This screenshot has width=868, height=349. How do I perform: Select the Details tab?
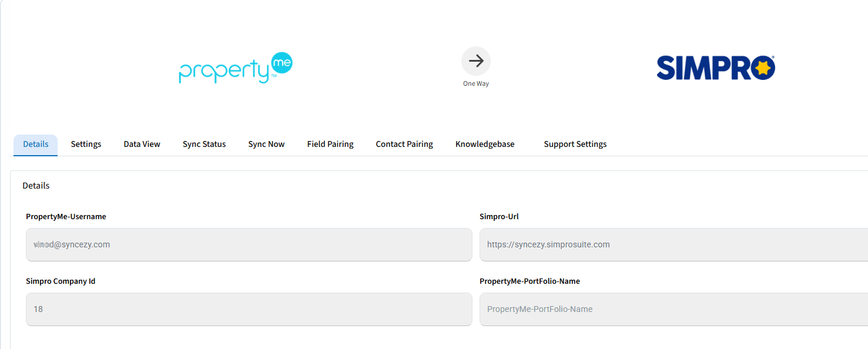[36, 145]
